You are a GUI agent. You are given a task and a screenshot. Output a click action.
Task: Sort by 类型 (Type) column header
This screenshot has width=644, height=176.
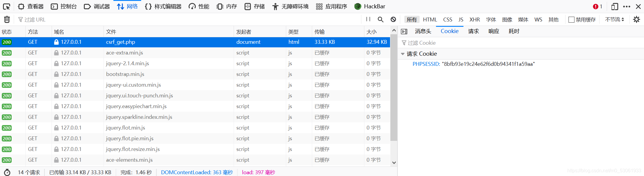pos(299,32)
